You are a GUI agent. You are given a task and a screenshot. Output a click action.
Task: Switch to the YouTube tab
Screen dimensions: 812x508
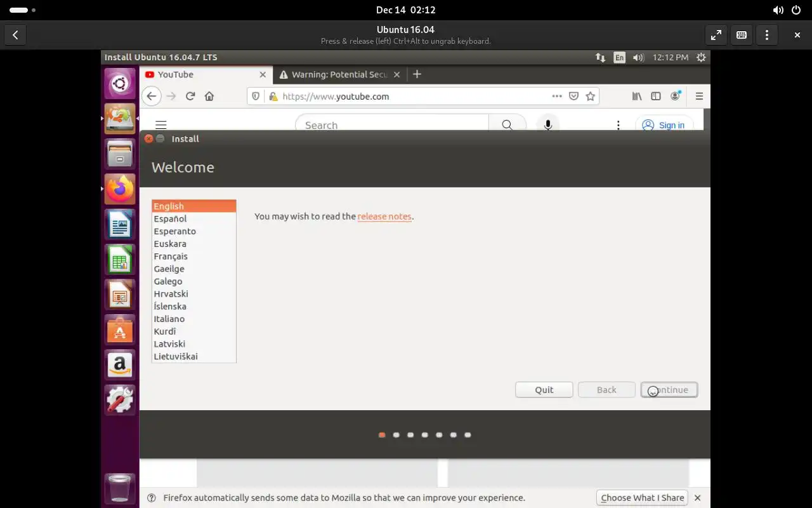click(x=206, y=74)
